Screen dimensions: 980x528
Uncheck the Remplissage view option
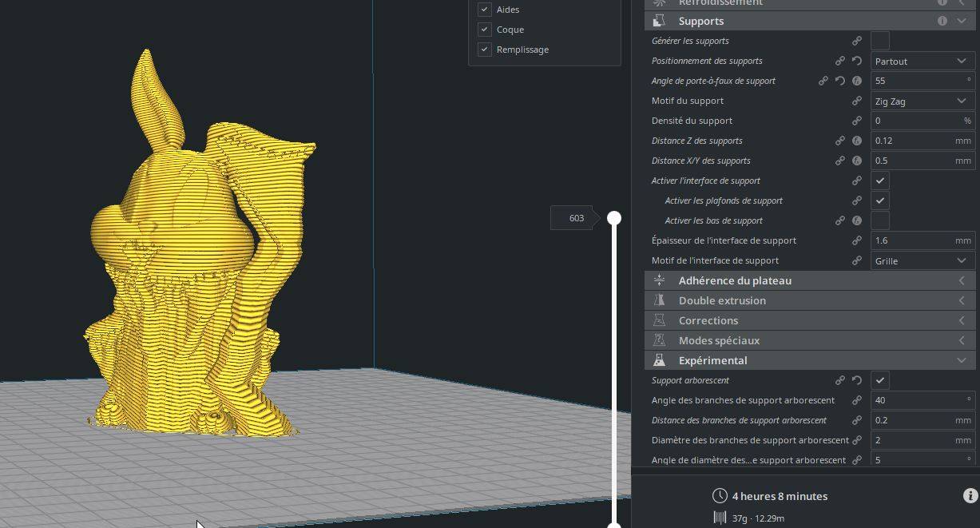(x=484, y=50)
